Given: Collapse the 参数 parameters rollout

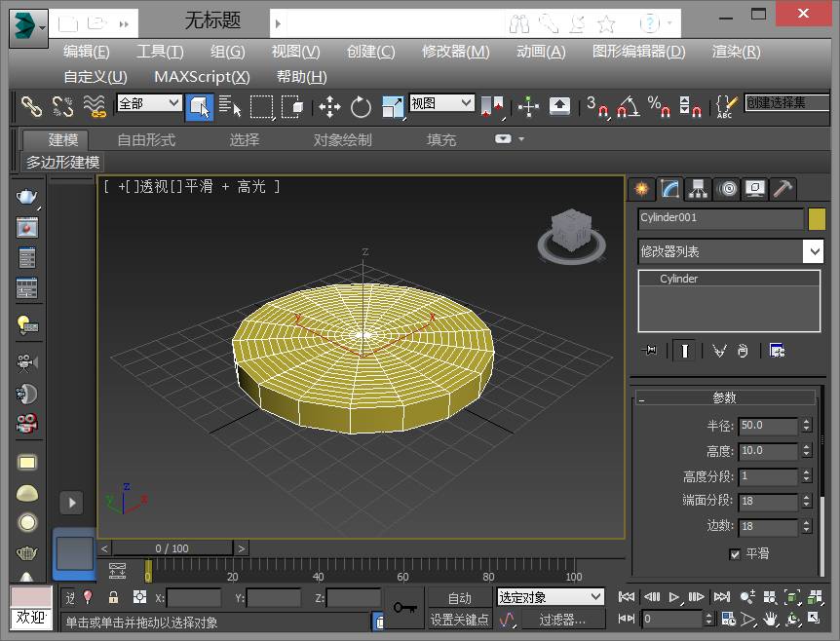Looking at the screenshot, I should point(724,397).
